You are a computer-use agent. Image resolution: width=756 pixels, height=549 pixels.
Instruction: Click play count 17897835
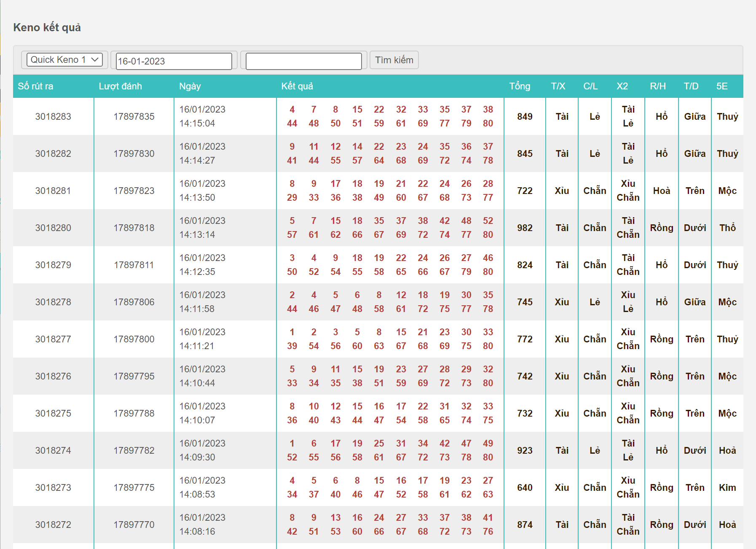point(134,116)
